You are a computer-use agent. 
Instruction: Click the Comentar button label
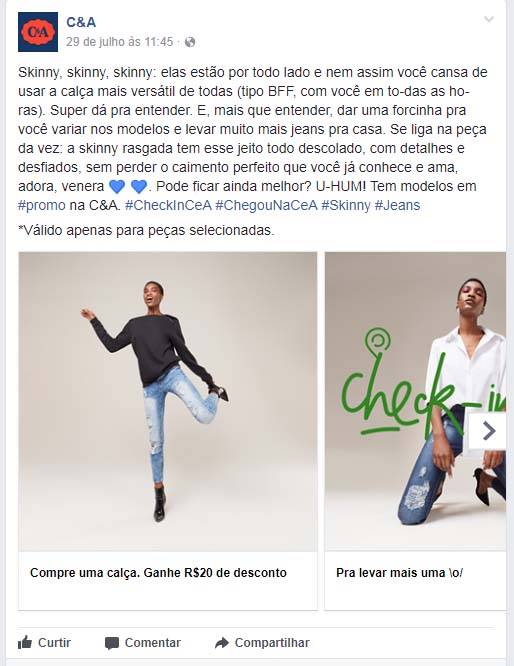click(x=153, y=643)
